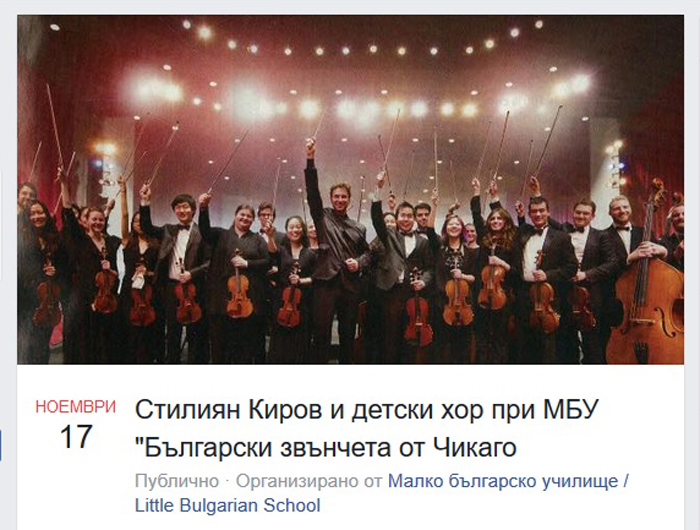This screenshot has height=530, width=700.
Task: Click the Организирано от label
Action: 309,481
